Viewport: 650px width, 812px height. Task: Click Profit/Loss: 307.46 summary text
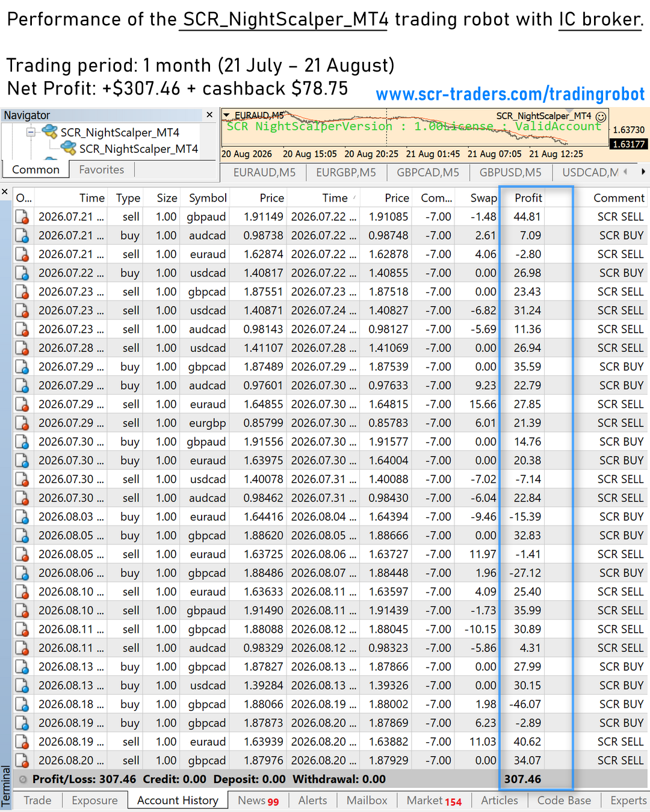pos(84,779)
